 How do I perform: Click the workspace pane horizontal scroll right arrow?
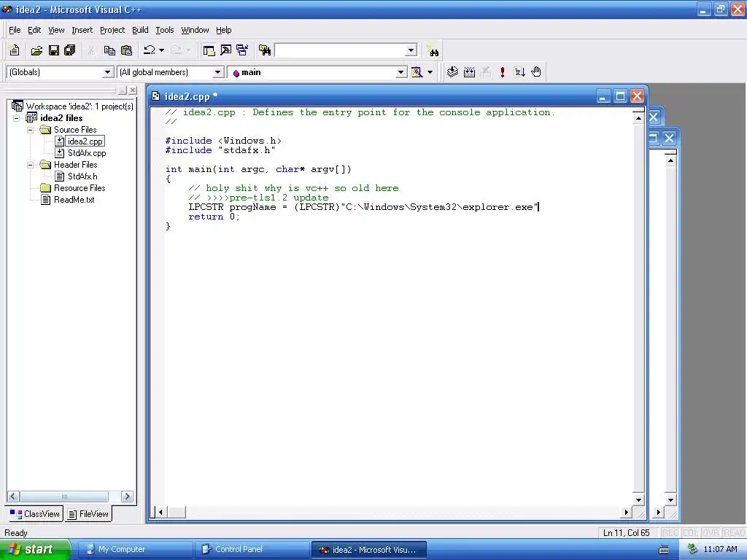(x=127, y=497)
